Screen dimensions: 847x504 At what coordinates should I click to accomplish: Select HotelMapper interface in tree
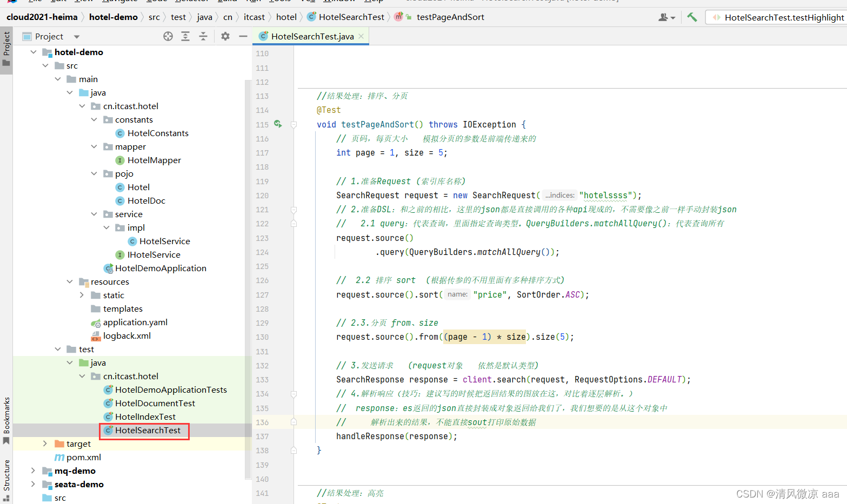(x=154, y=160)
